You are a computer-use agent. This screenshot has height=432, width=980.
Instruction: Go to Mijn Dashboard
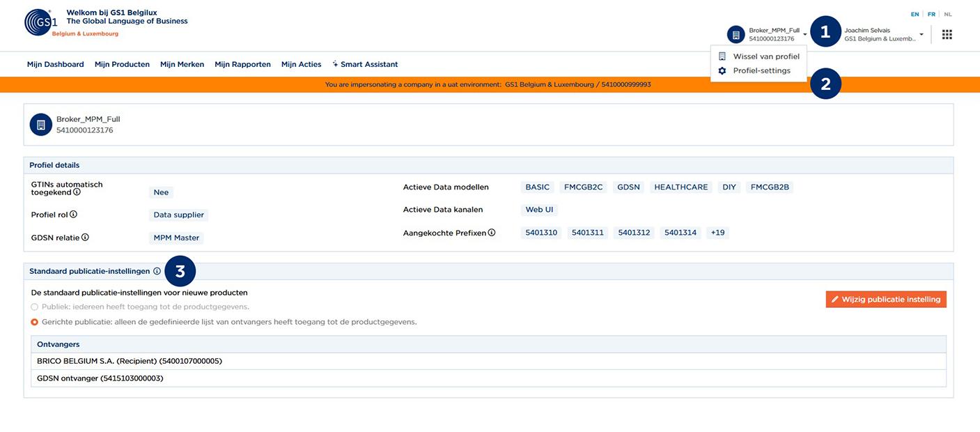click(56, 64)
